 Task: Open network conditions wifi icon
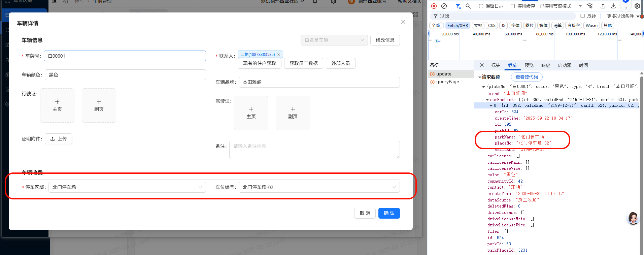click(589, 6)
